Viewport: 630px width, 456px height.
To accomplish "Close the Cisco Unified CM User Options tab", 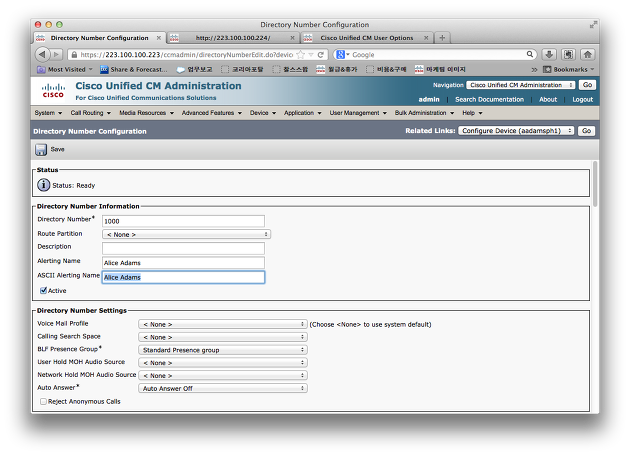I will tap(426, 38).
